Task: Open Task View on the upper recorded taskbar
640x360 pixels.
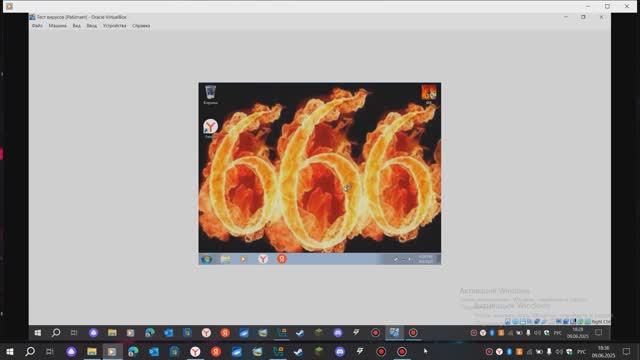Action: (x=74, y=333)
